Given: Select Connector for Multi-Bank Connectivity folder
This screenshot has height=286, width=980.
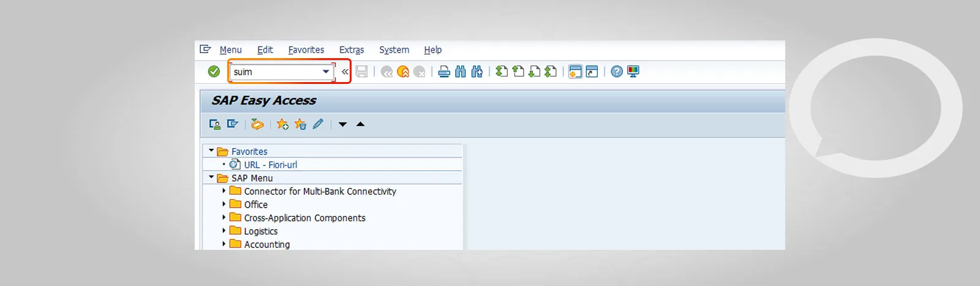Looking at the screenshot, I should [320, 192].
